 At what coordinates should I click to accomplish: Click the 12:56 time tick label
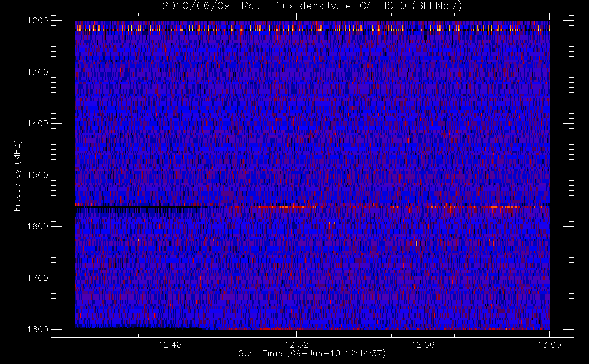click(x=423, y=345)
